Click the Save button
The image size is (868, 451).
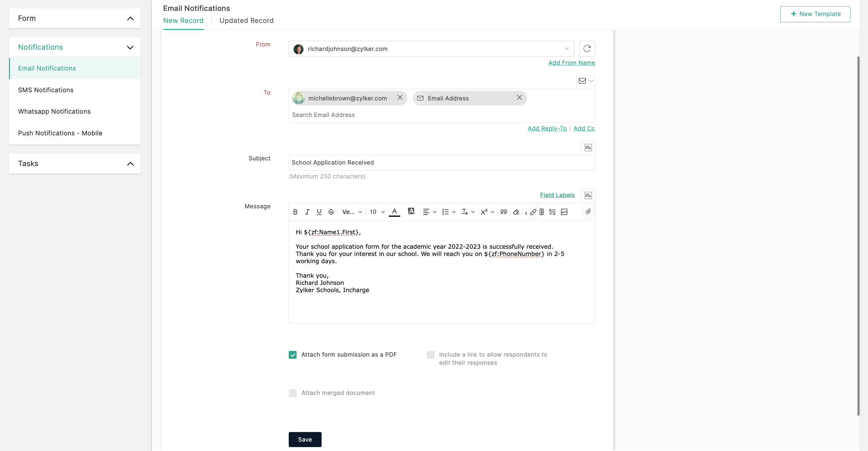(305, 439)
